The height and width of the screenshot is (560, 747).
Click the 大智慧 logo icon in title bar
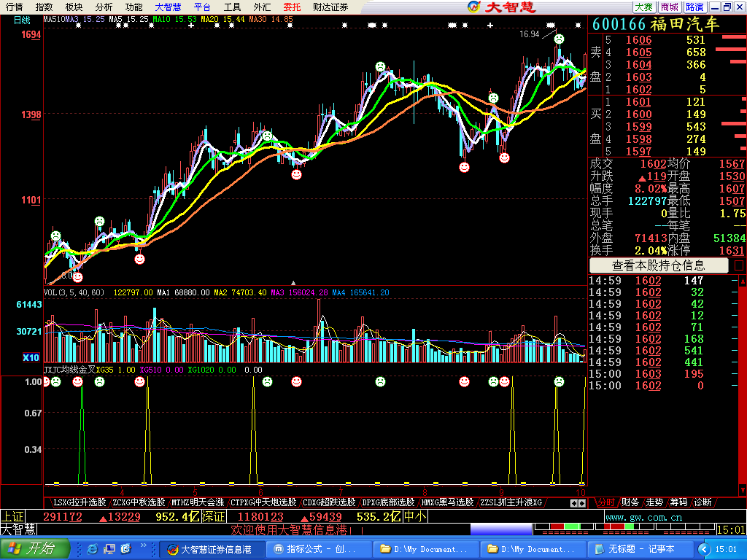tap(473, 7)
